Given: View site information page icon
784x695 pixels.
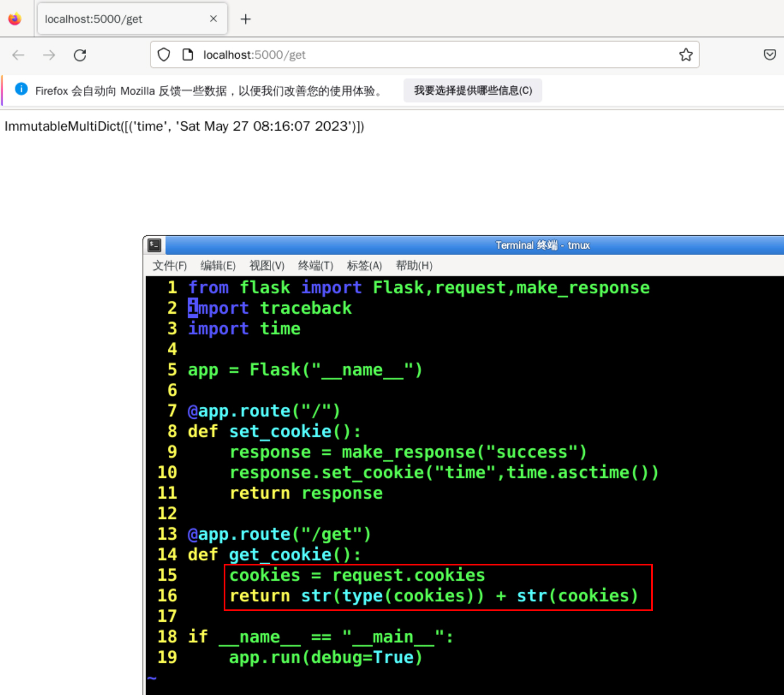Looking at the screenshot, I should [x=188, y=55].
